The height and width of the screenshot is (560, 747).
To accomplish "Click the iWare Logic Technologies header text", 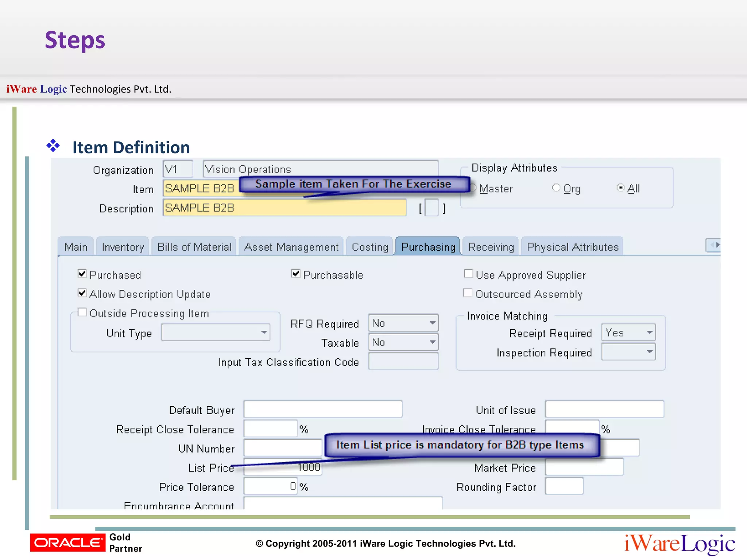I will pos(89,89).
